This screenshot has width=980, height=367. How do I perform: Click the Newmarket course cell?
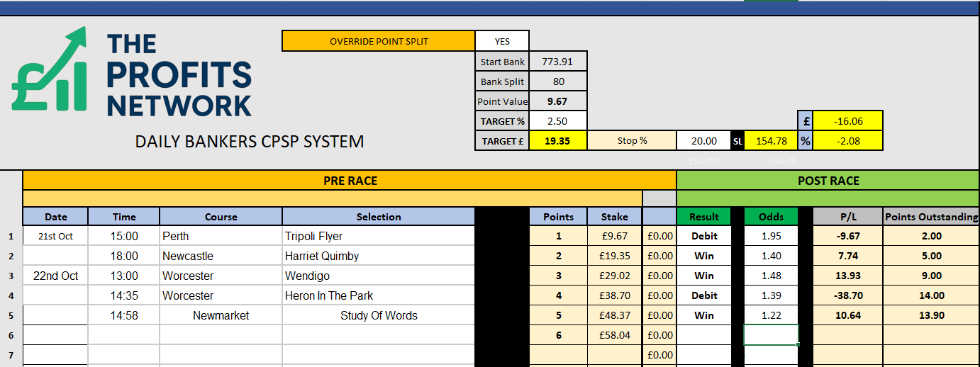pos(221,315)
